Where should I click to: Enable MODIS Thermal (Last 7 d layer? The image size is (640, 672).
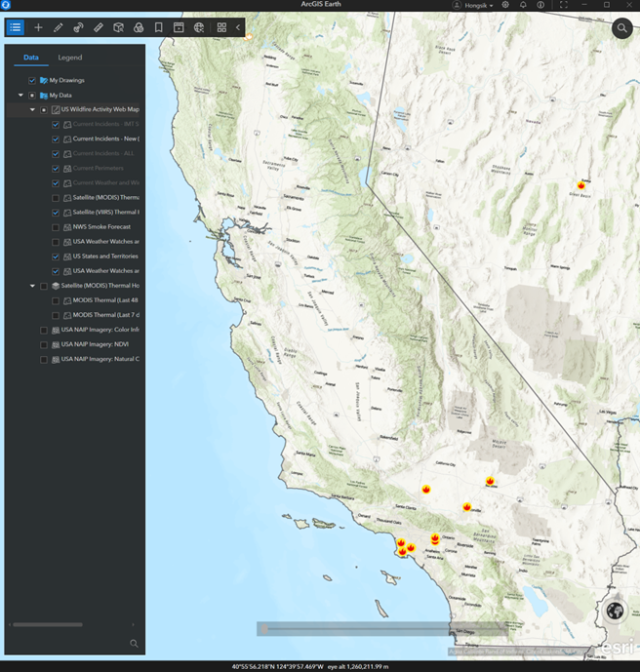pyautogui.click(x=56, y=315)
